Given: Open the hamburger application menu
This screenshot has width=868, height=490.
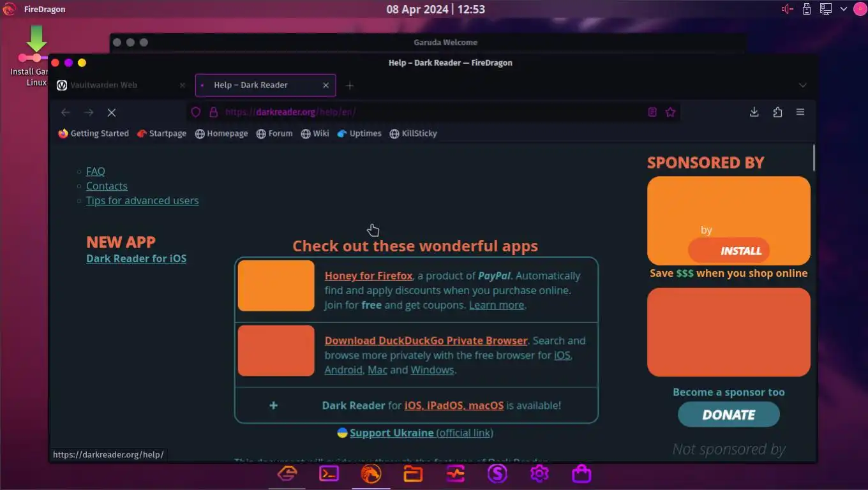Looking at the screenshot, I should (x=800, y=112).
